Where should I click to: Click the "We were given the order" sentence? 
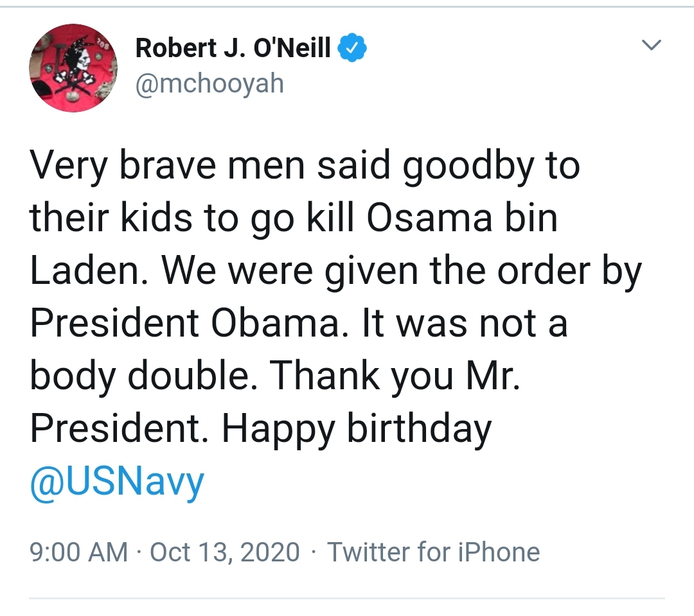[376, 271]
